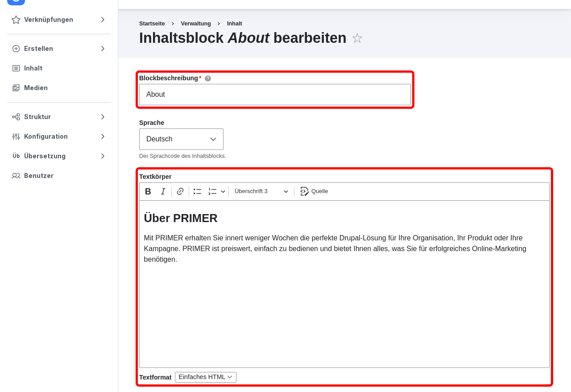Image resolution: width=571 pixels, height=392 pixels.
Task: Go to Verwaltung breadcrumb
Action: click(196, 24)
